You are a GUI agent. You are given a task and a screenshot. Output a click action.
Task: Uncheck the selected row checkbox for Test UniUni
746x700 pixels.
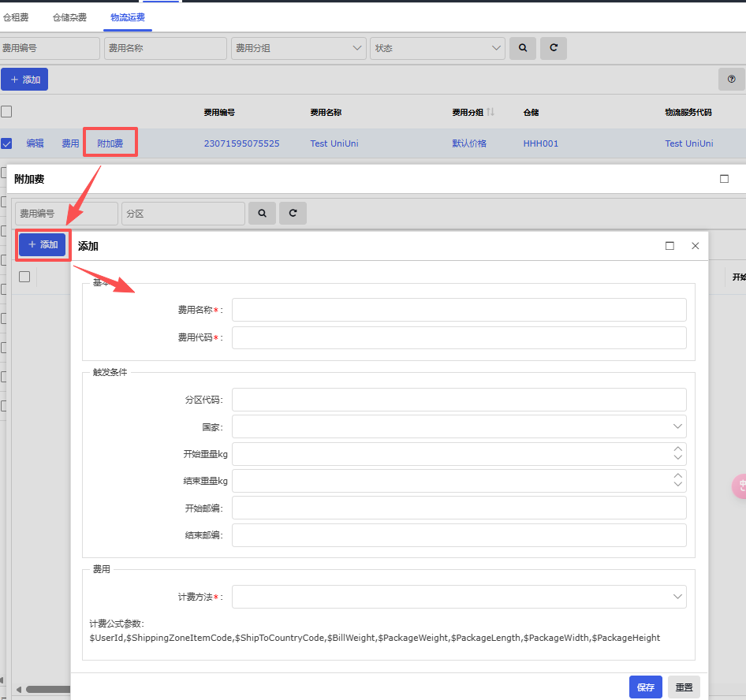point(6,143)
